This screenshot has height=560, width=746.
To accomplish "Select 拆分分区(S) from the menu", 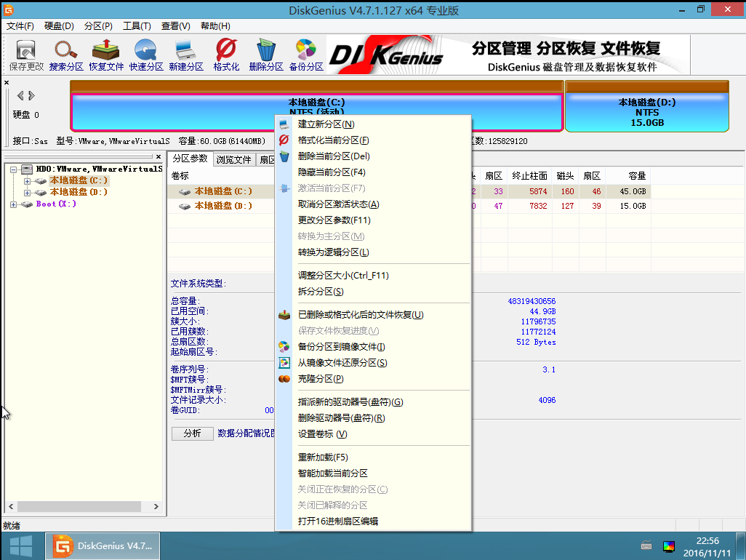I will click(374, 292).
